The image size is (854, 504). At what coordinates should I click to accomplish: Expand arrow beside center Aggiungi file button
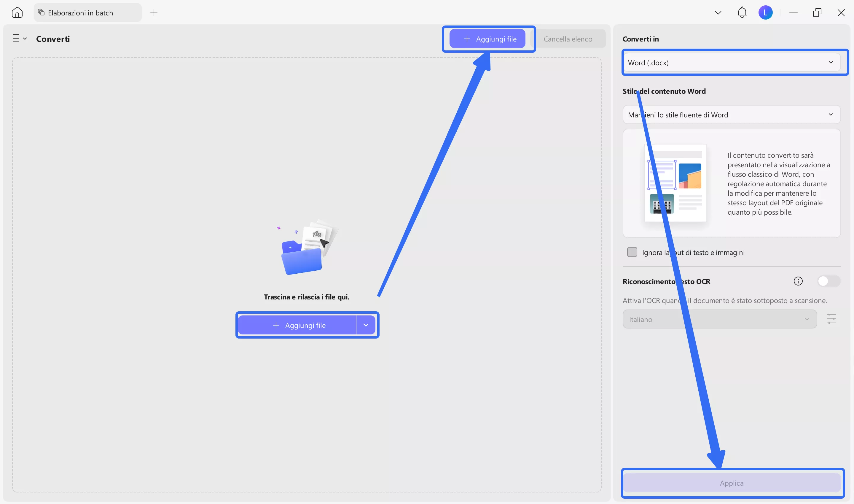(x=366, y=325)
